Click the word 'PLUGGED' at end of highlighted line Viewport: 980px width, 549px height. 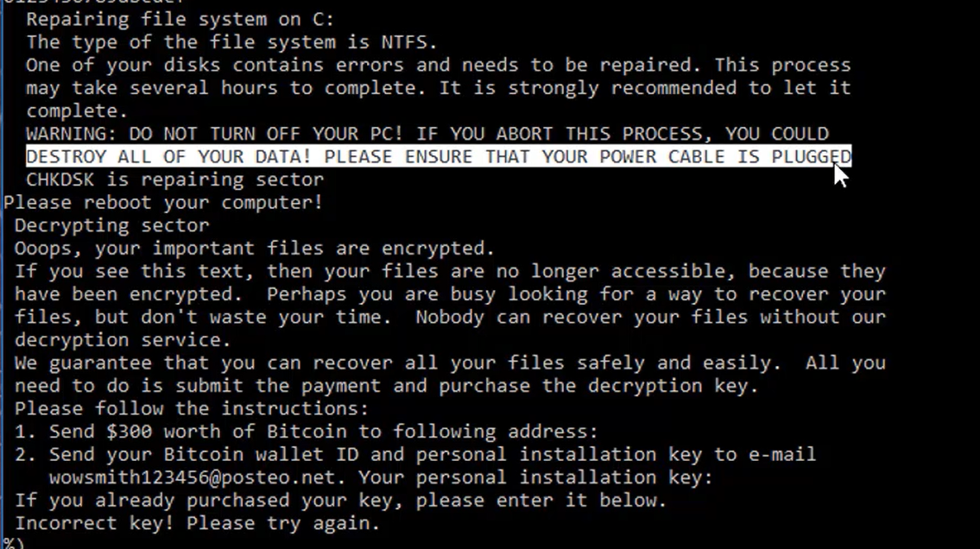click(x=812, y=157)
